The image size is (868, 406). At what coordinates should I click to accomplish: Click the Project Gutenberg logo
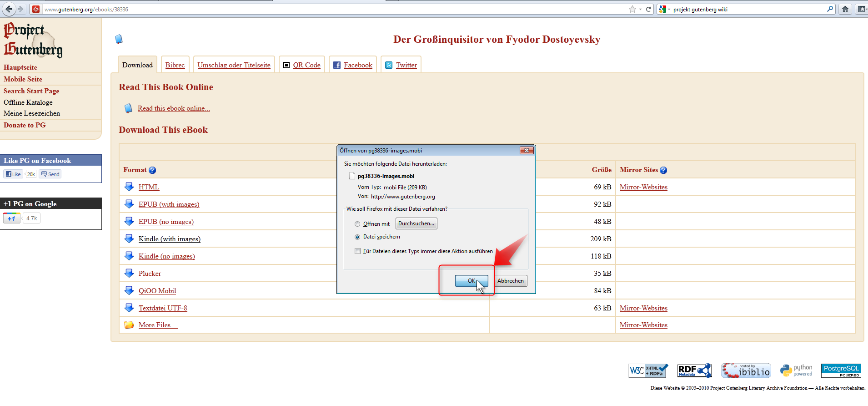coord(33,40)
